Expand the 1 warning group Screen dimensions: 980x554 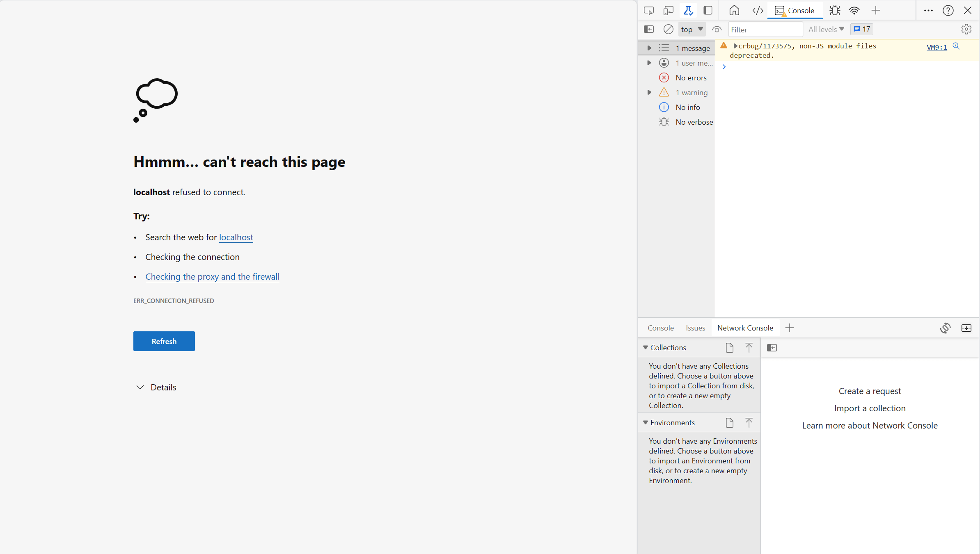pyautogui.click(x=649, y=92)
